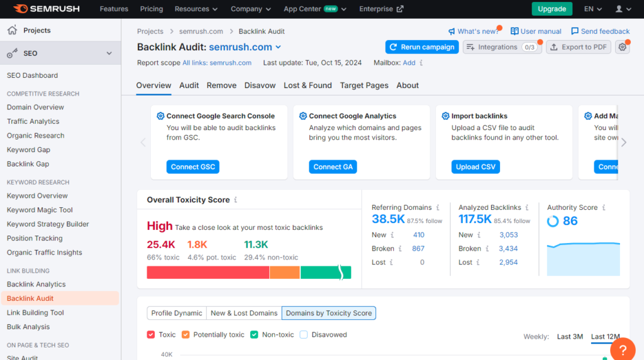This screenshot has width=644, height=360.
Task: Click the info icon beside Lost analyzed backlinks
Action: [x=478, y=262]
